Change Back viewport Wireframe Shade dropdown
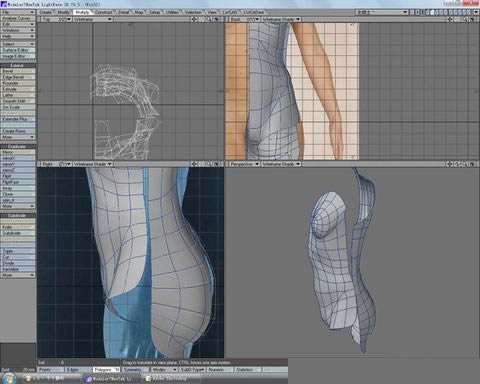Image resolution: width=480 pixels, height=384 pixels. click(281, 19)
